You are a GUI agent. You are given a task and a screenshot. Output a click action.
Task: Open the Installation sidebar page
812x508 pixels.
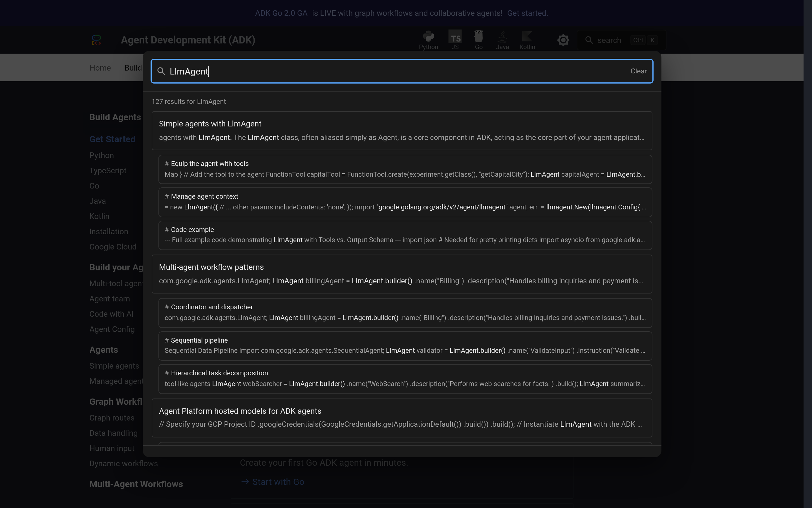click(109, 231)
